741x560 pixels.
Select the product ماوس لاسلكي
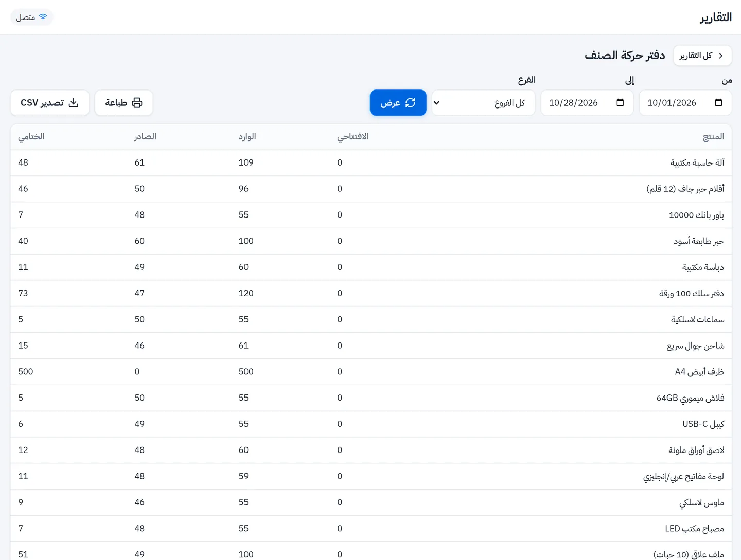(371, 502)
